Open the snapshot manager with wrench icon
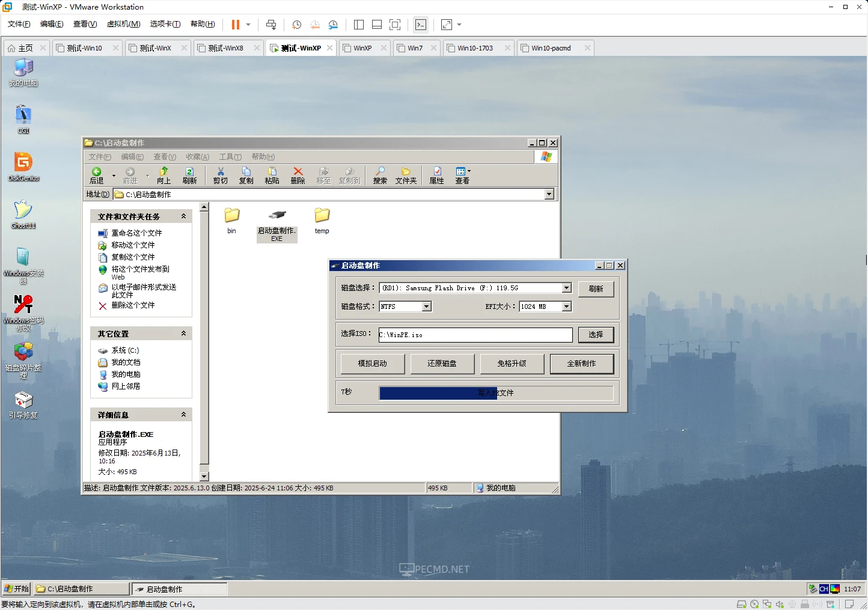 click(333, 25)
